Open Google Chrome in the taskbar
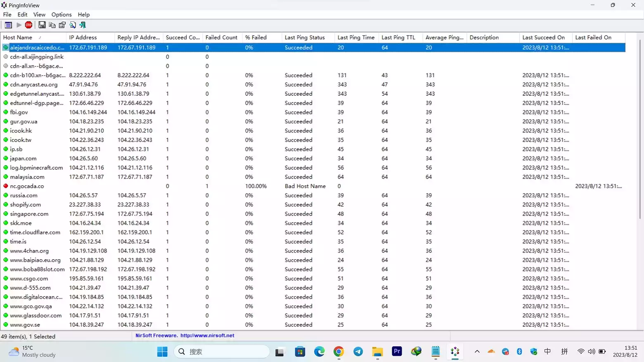644x362 pixels. coord(339,352)
